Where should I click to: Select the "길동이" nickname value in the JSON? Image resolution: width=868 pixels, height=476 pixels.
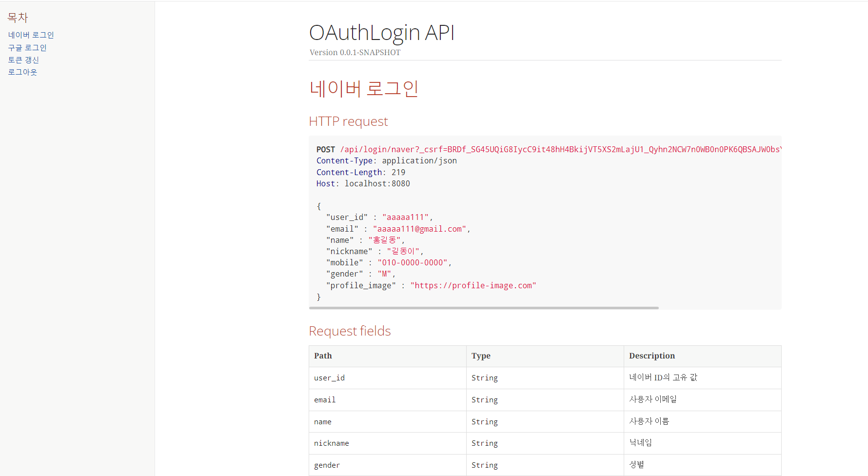coord(403,251)
